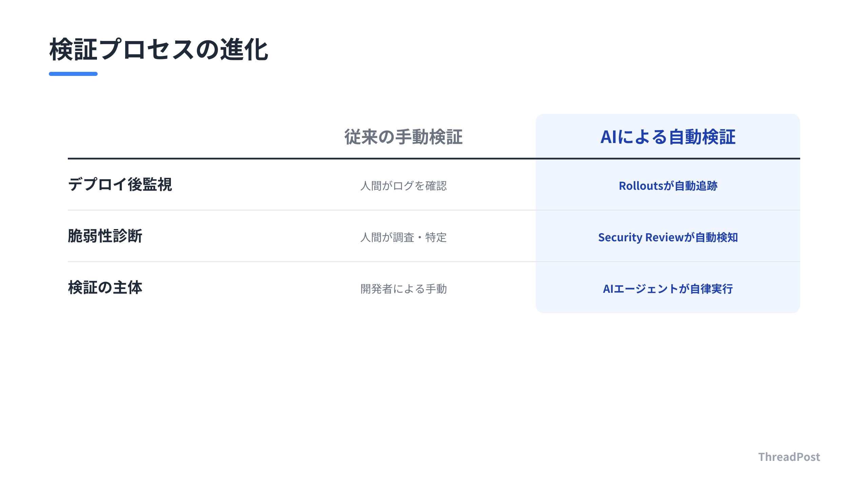Click the cell AIエージェントが自律実行

[x=668, y=289]
